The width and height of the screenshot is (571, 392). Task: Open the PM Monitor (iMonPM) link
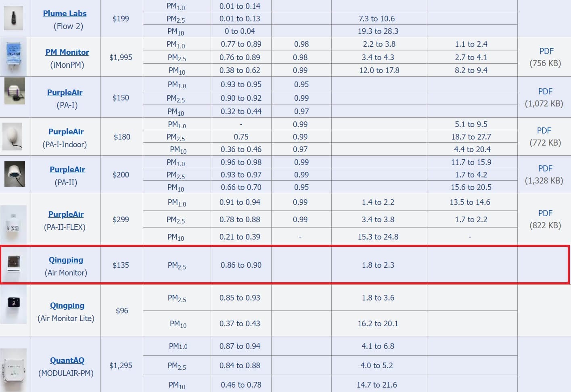point(67,52)
